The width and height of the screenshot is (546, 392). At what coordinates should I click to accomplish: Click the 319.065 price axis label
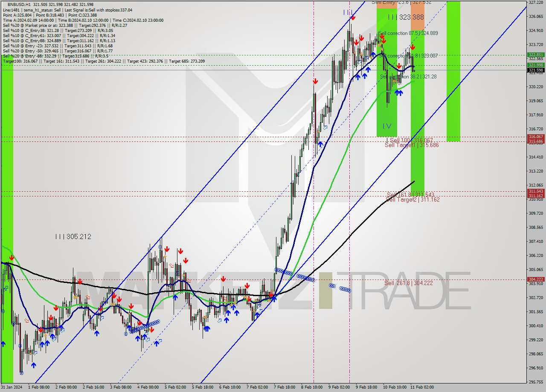click(536, 101)
